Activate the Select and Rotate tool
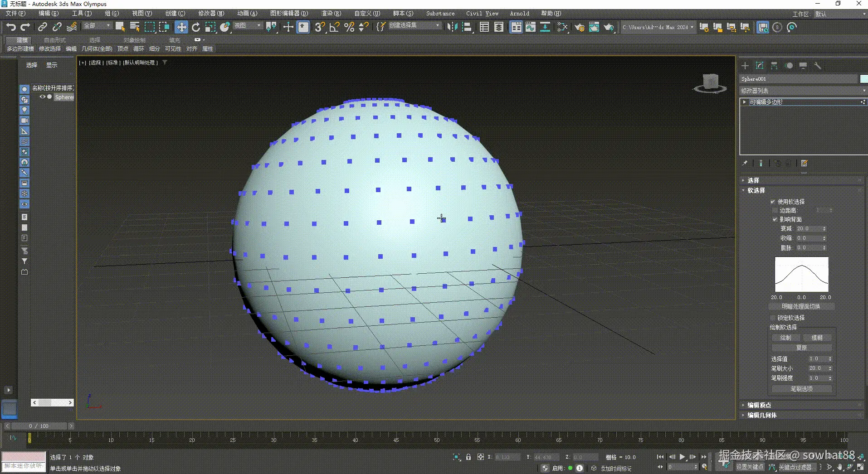This screenshot has height=474, width=868. (x=195, y=27)
